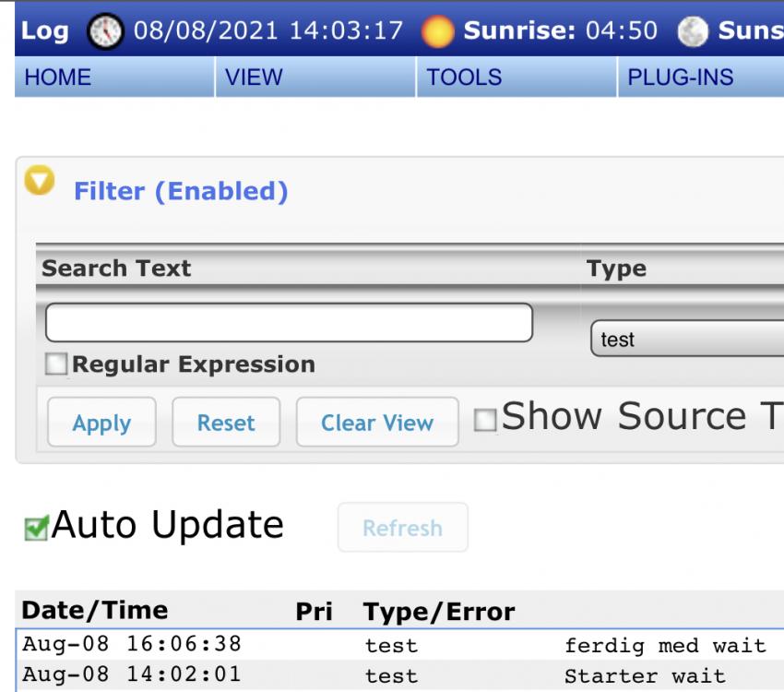Enable the Regular Expression checkbox
Viewport: 784px width, 692px height.
[57, 365]
